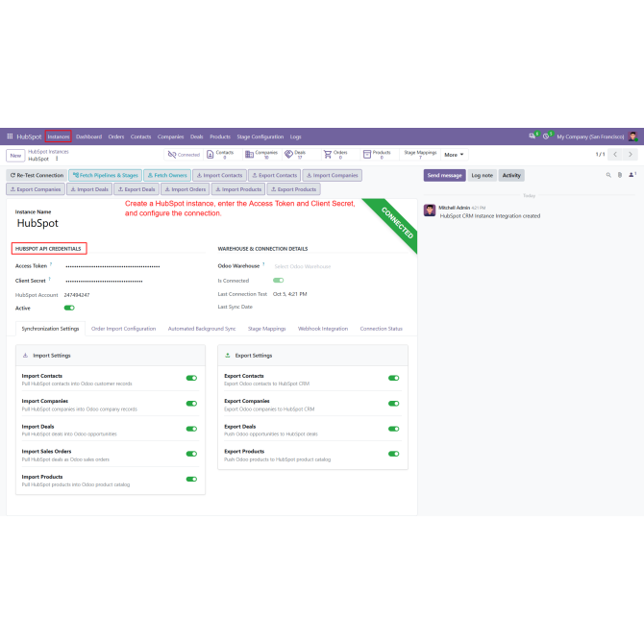Switch to Automated Background Sync tab

point(202,329)
